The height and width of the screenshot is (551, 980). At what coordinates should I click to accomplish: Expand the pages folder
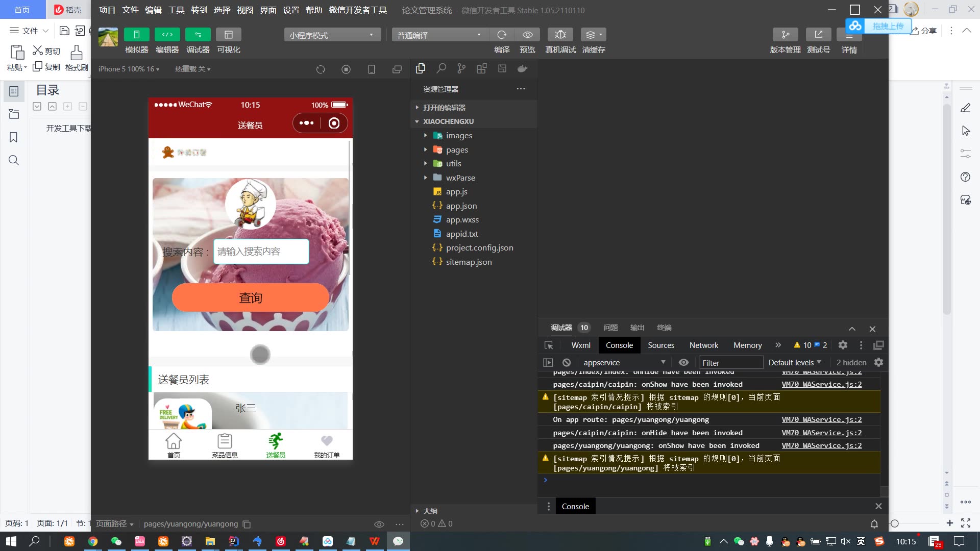(x=457, y=150)
